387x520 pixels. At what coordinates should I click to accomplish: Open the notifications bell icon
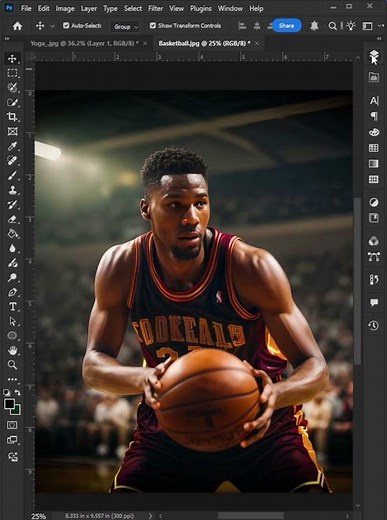pos(314,26)
